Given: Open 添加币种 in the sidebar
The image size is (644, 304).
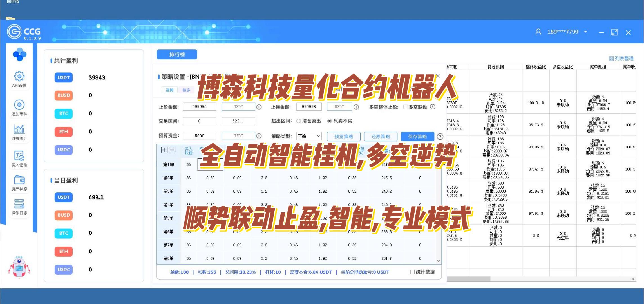Looking at the screenshot, I should [x=19, y=108].
